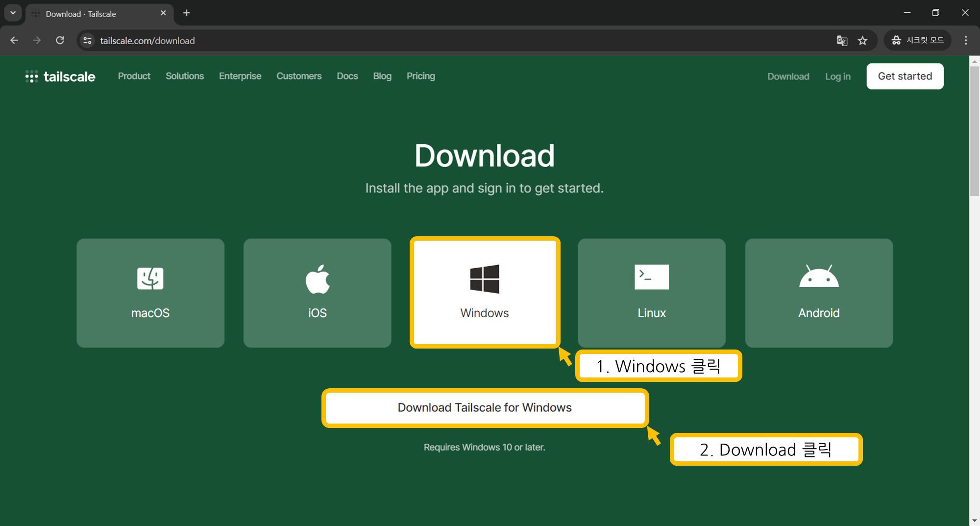
Task: Open the tab search dropdown arrow
Action: pos(13,13)
